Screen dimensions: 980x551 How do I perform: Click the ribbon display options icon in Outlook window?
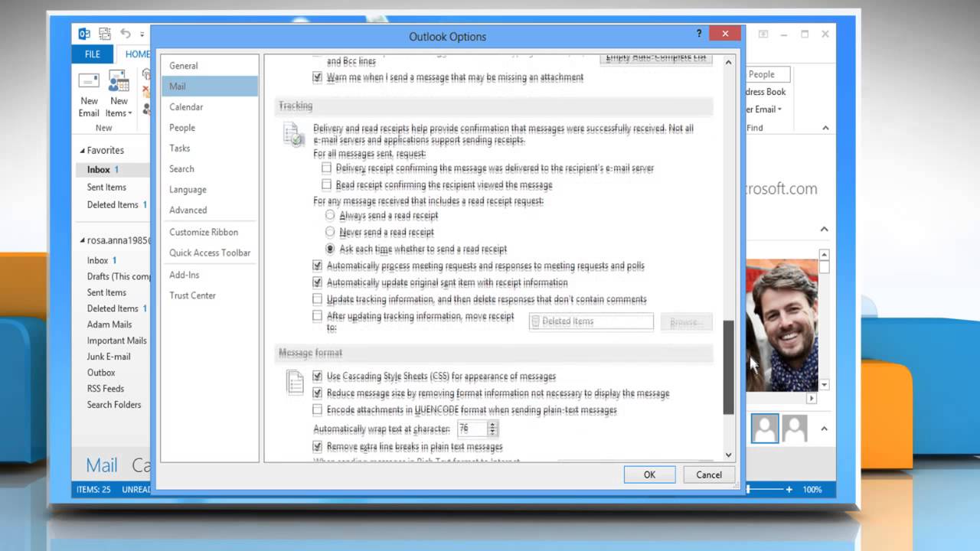(763, 34)
